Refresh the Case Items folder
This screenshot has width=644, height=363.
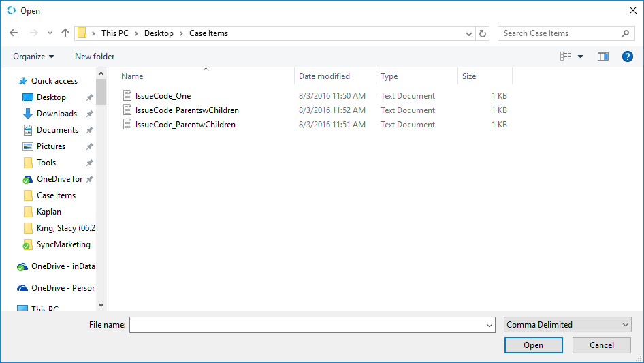tap(483, 33)
